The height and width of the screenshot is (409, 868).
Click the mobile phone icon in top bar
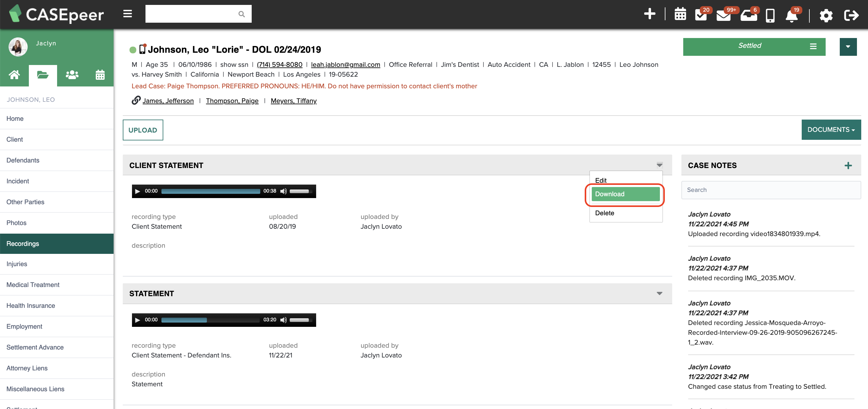(x=770, y=16)
